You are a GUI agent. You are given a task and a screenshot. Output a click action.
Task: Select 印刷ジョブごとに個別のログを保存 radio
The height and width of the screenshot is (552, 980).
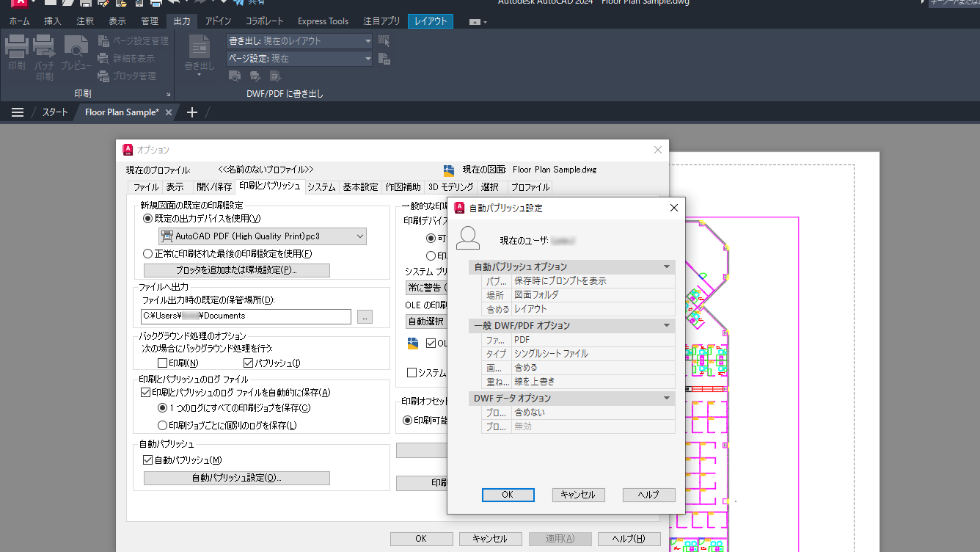point(162,426)
